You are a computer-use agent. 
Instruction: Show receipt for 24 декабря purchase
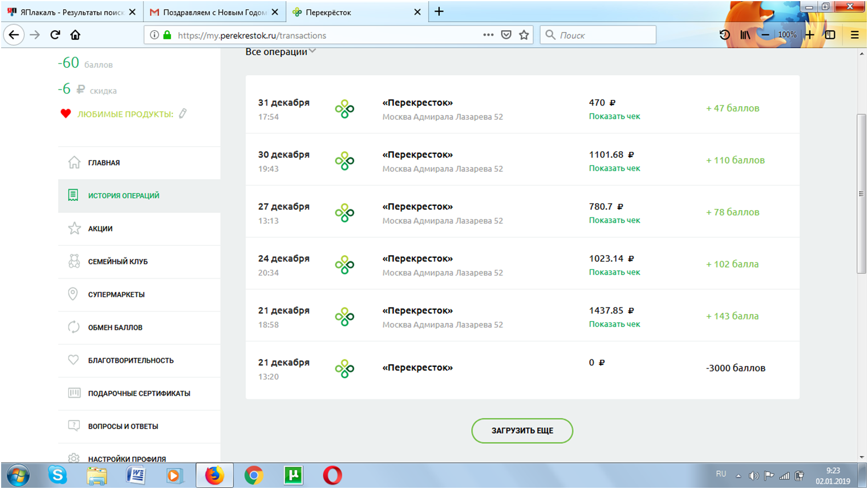615,272
